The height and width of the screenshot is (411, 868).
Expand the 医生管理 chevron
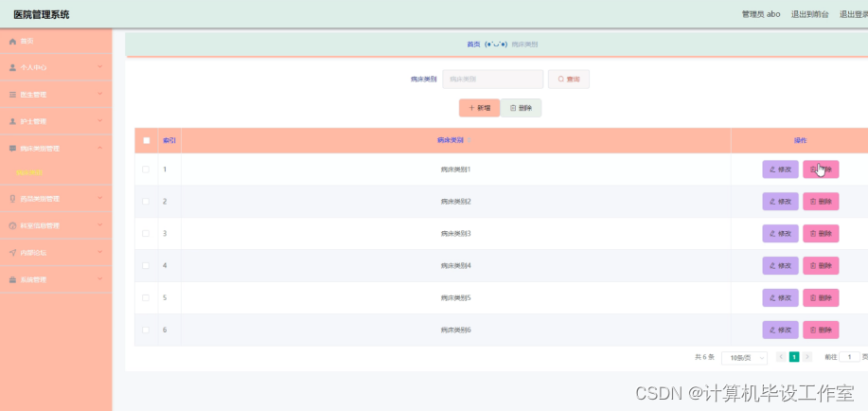click(x=100, y=94)
